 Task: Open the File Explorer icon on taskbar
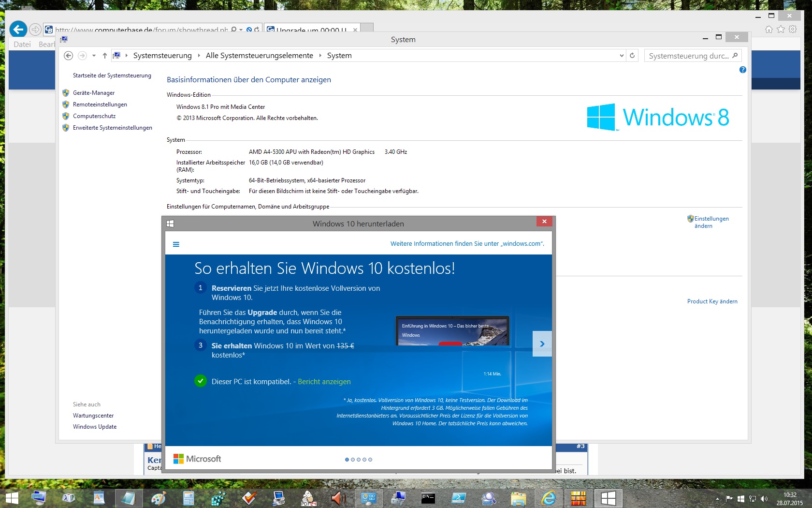point(518,498)
